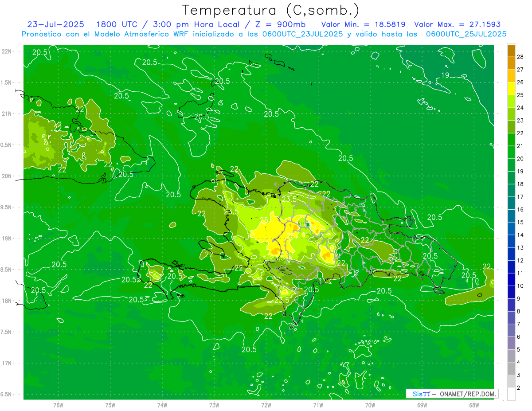
Task: Click the legend value label 6
Action: tap(518, 337)
